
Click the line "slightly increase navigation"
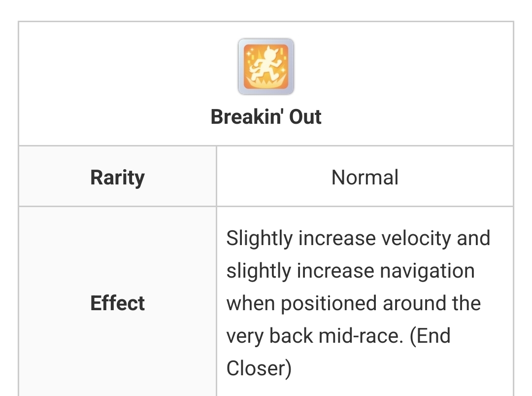pyautogui.click(x=351, y=271)
